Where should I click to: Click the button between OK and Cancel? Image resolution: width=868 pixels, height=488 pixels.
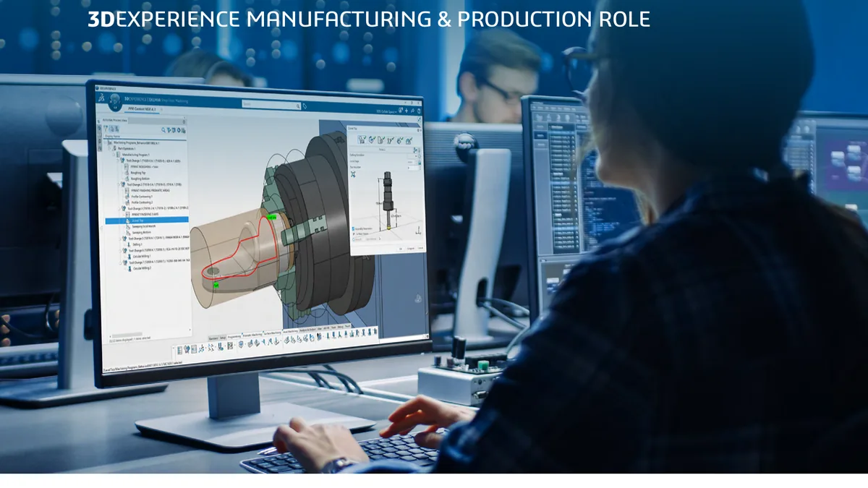click(x=411, y=248)
